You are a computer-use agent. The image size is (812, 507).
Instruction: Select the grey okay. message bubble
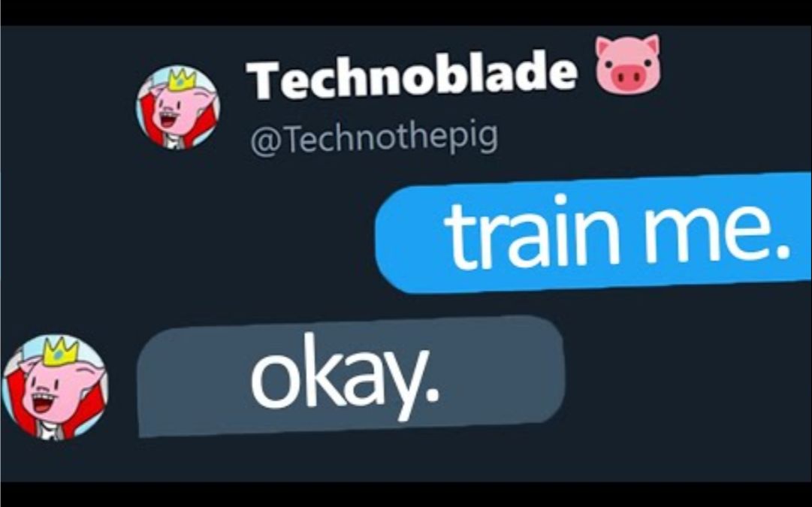pyautogui.click(x=351, y=376)
